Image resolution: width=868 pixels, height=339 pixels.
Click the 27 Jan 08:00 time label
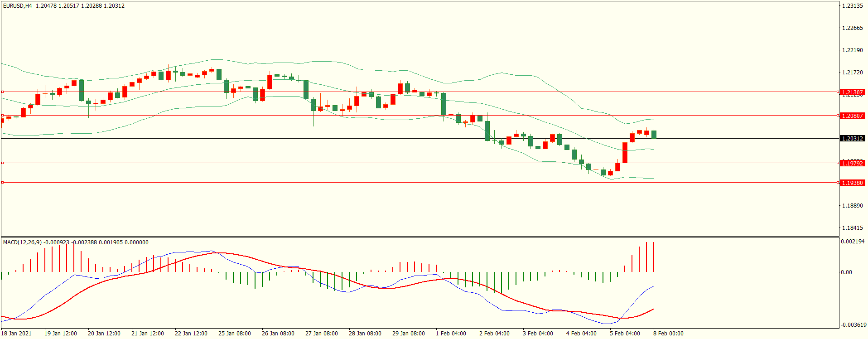[x=322, y=334]
